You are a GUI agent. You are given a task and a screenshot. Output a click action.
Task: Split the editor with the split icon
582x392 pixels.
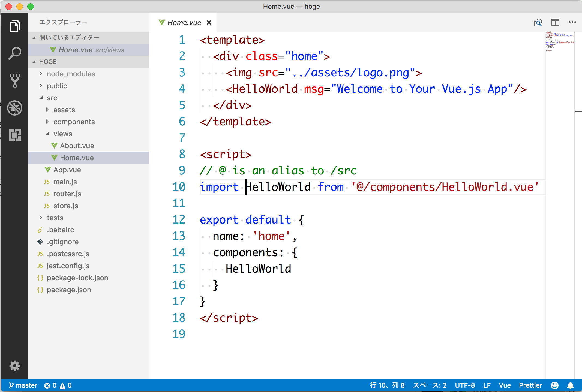pyautogui.click(x=555, y=22)
